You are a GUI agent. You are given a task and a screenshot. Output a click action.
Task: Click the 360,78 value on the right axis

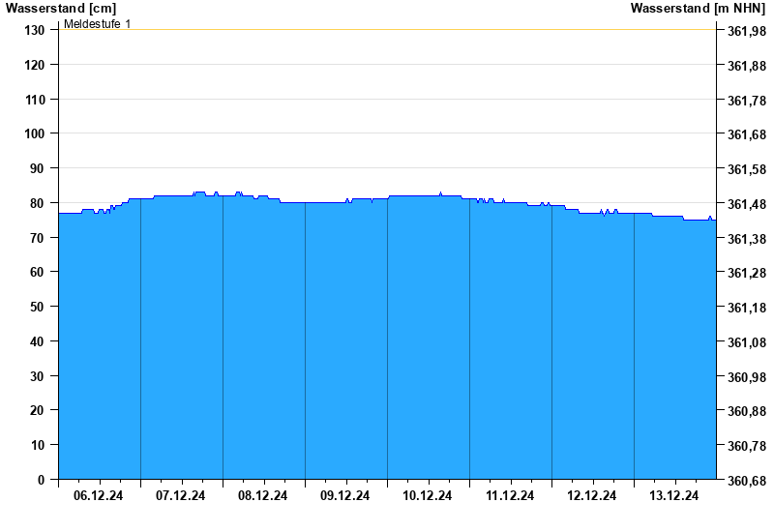[747, 446]
